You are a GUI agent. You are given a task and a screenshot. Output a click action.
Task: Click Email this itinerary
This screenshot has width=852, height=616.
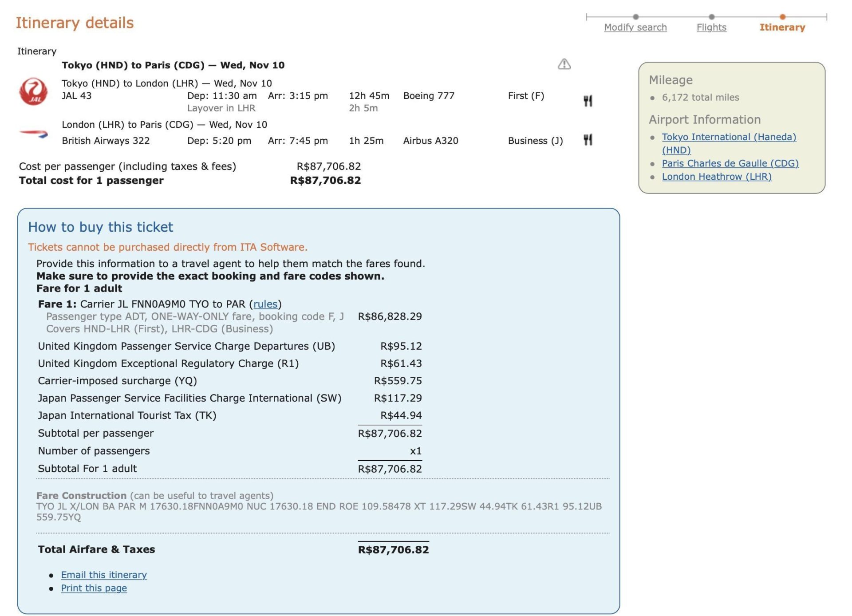tap(104, 575)
